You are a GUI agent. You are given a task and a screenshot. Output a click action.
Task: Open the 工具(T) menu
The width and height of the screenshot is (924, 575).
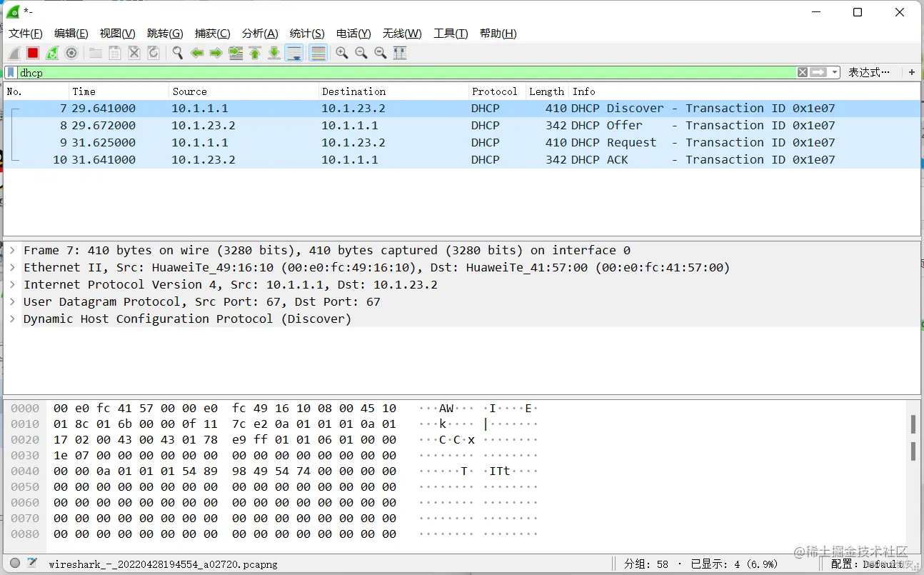[x=451, y=34]
